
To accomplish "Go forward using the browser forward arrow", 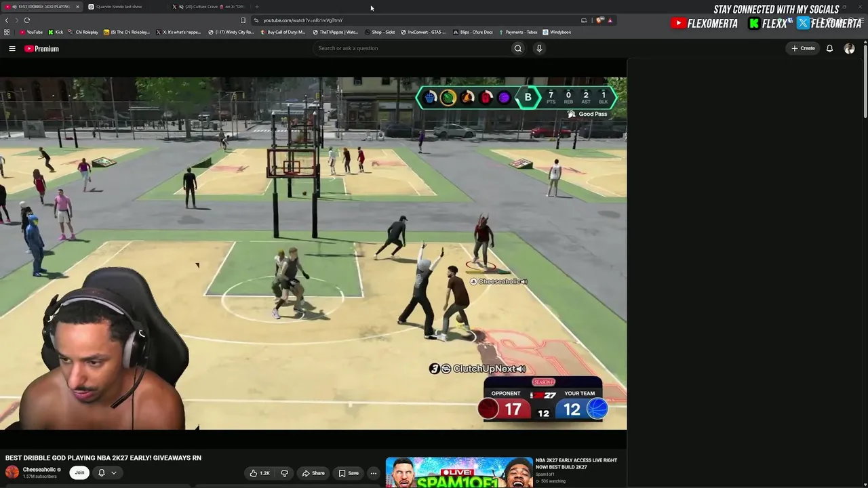I will click(x=17, y=20).
